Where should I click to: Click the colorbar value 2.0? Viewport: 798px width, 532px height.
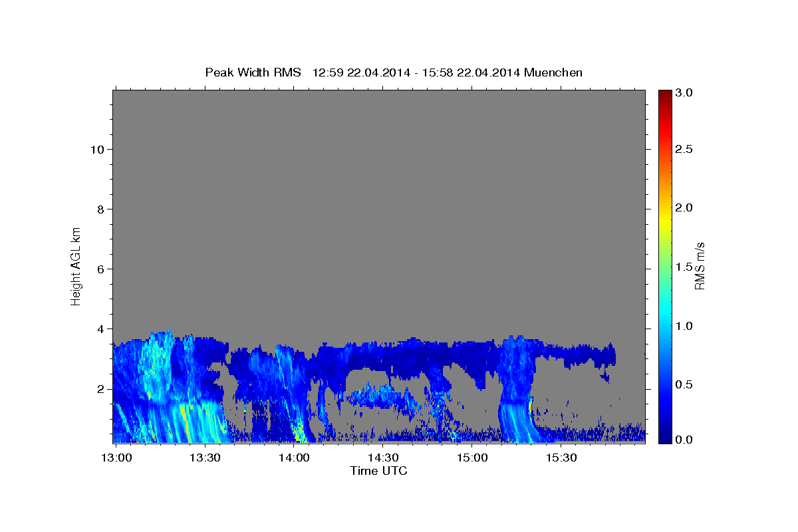point(685,207)
